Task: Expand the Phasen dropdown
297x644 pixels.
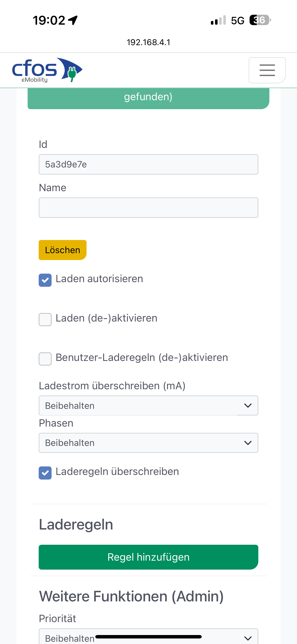Action: pos(148,443)
